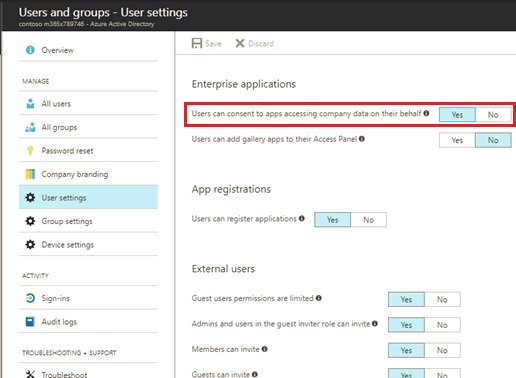Click the Audit logs book icon
516x378 pixels.
click(x=30, y=322)
